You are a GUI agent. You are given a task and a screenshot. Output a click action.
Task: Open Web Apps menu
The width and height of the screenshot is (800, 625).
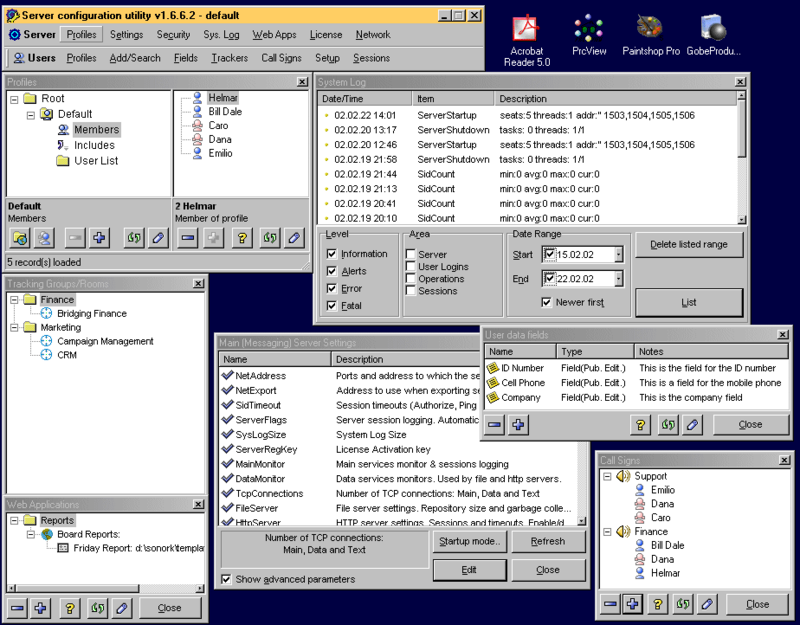tap(274, 35)
